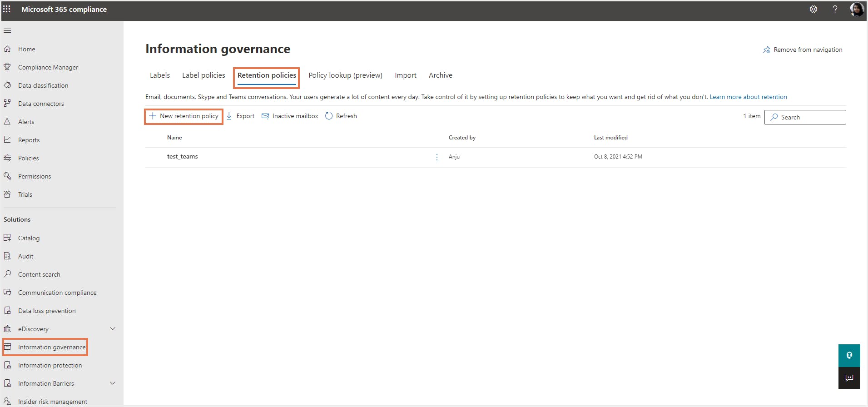The height and width of the screenshot is (407, 868).
Task: Go to Communication compliance page
Action: [x=57, y=293]
